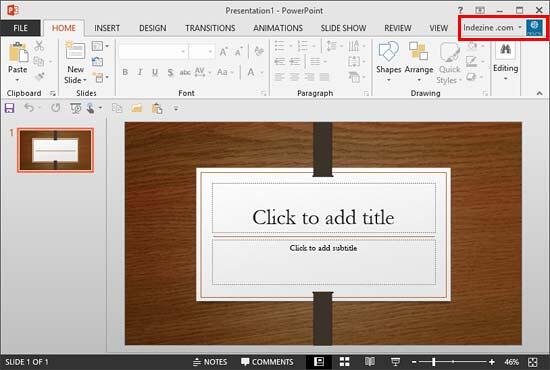
Task: Open the font size combo box
Action: (x=201, y=52)
